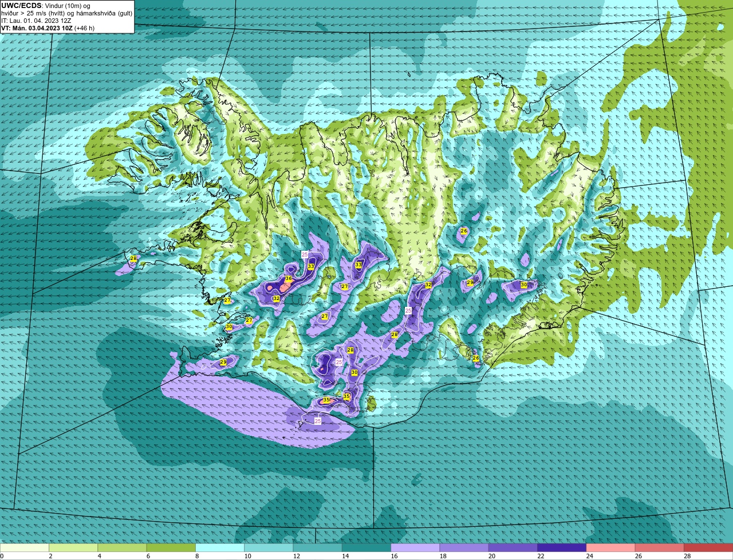Select tick value "26" on the color scale
The width and height of the screenshot is (733, 560).
(x=637, y=556)
